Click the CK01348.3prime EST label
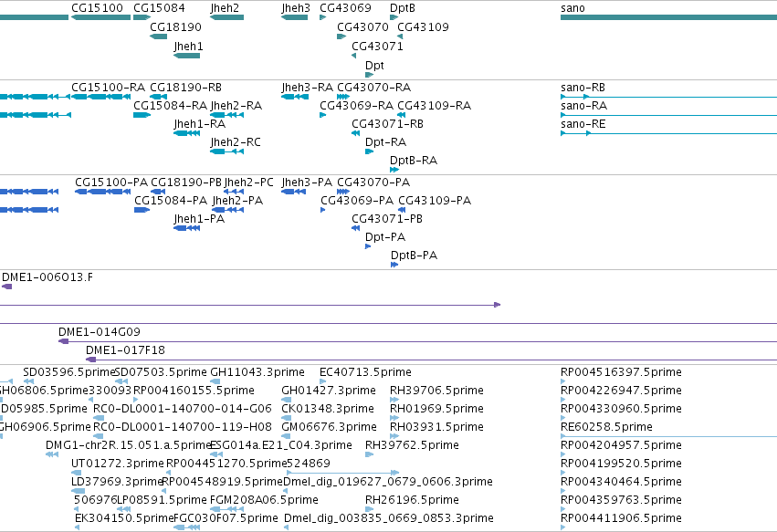The height and width of the screenshot is (532, 777). pos(328,409)
